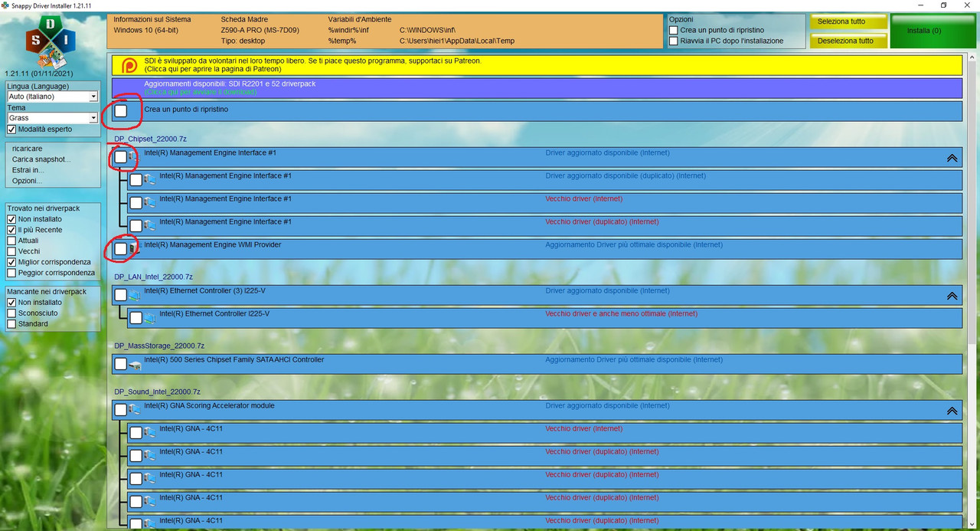Click the 'DP_LAN_Intel_22000.7z' driverpack heading
The image size is (980, 531).
coord(154,277)
